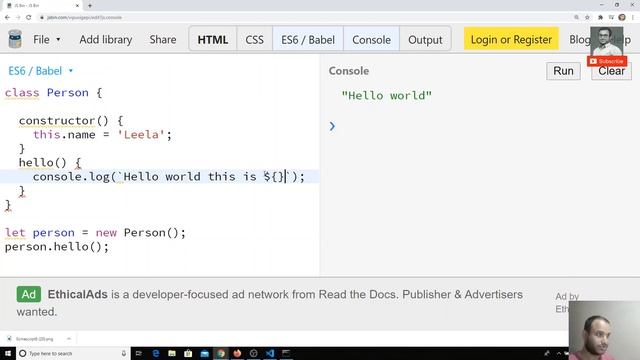Image resolution: width=640 pixels, height=360 pixels.
Task: Go back in browser history
Action: click(7, 17)
